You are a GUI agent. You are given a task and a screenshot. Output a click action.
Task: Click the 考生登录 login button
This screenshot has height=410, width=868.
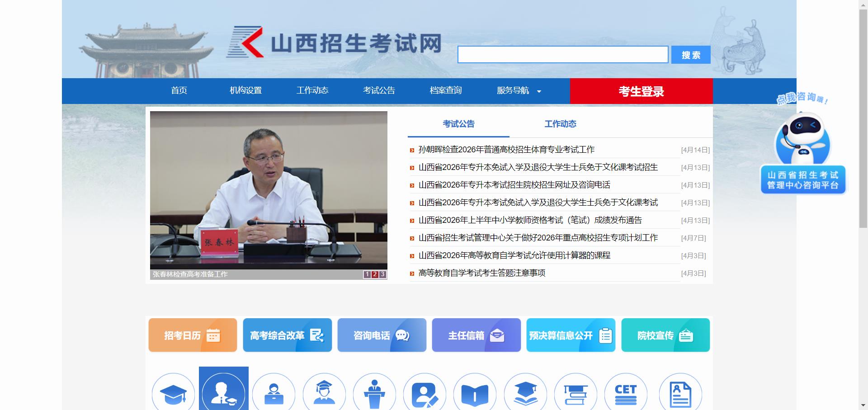click(x=642, y=91)
